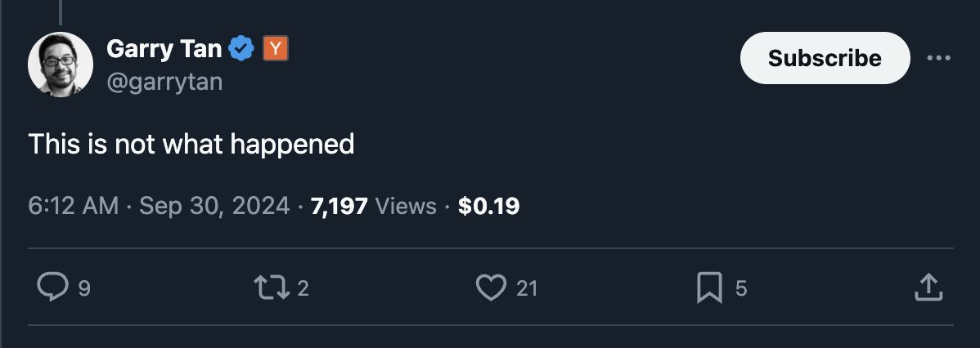Click the tweet text 'This is not what happened'
980x348 pixels.
[x=191, y=145]
